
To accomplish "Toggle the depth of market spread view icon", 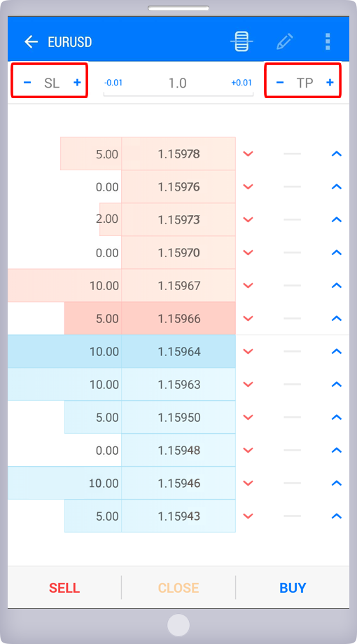I will 241,41.
